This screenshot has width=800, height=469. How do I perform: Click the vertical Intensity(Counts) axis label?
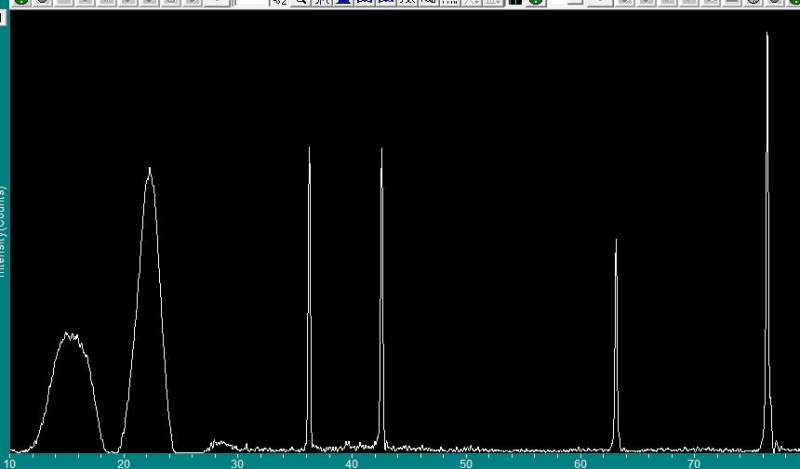(3, 232)
